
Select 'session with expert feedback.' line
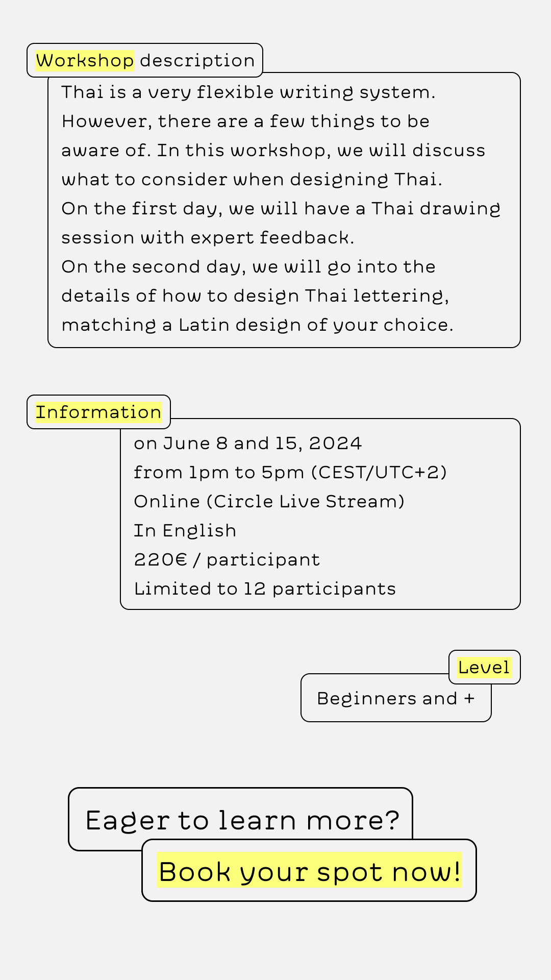[x=208, y=237]
